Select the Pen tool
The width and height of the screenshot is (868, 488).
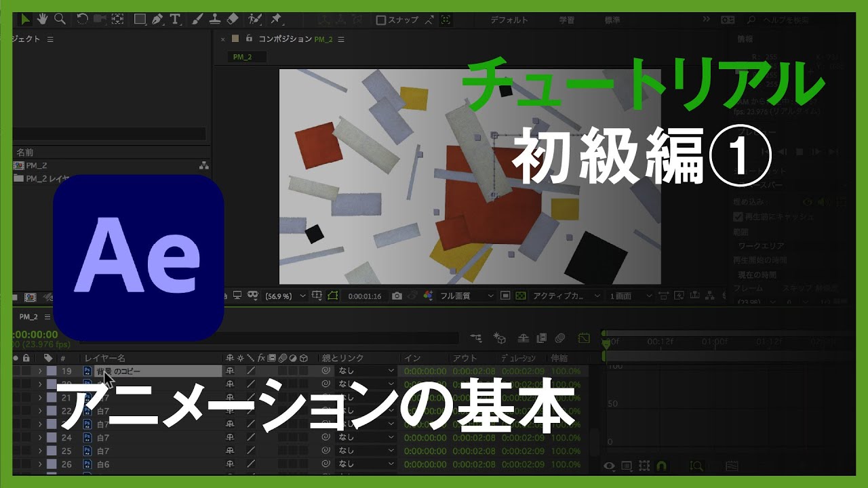coord(158,19)
